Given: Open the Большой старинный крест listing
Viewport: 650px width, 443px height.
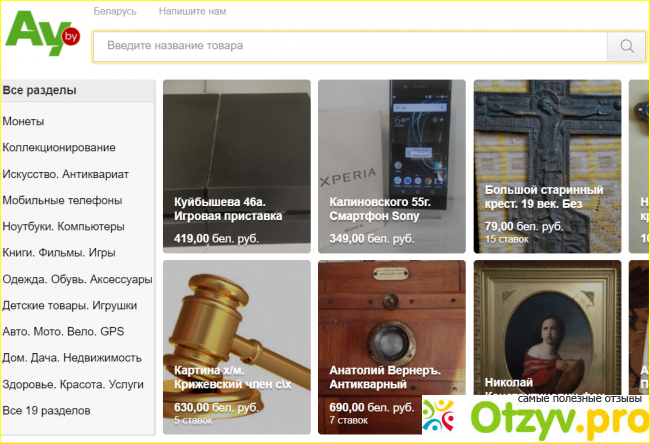Looking at the screenshot, I should coord(547,167).
